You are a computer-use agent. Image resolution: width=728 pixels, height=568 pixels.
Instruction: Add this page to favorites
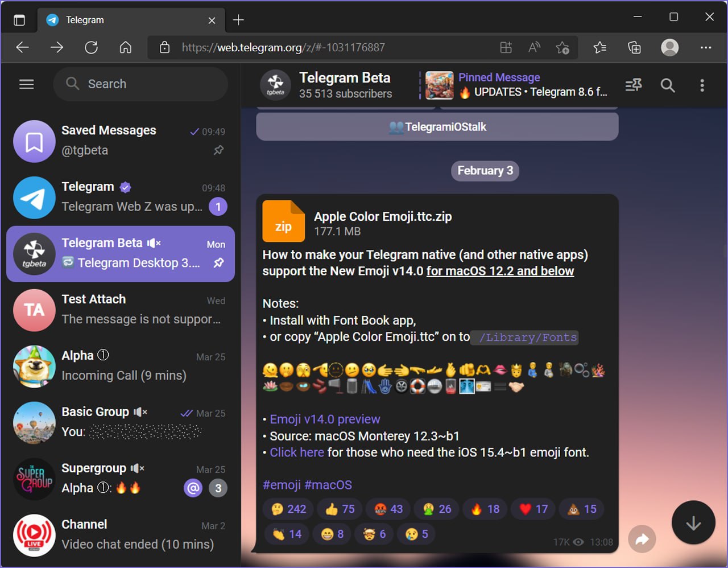click(562, 48)
